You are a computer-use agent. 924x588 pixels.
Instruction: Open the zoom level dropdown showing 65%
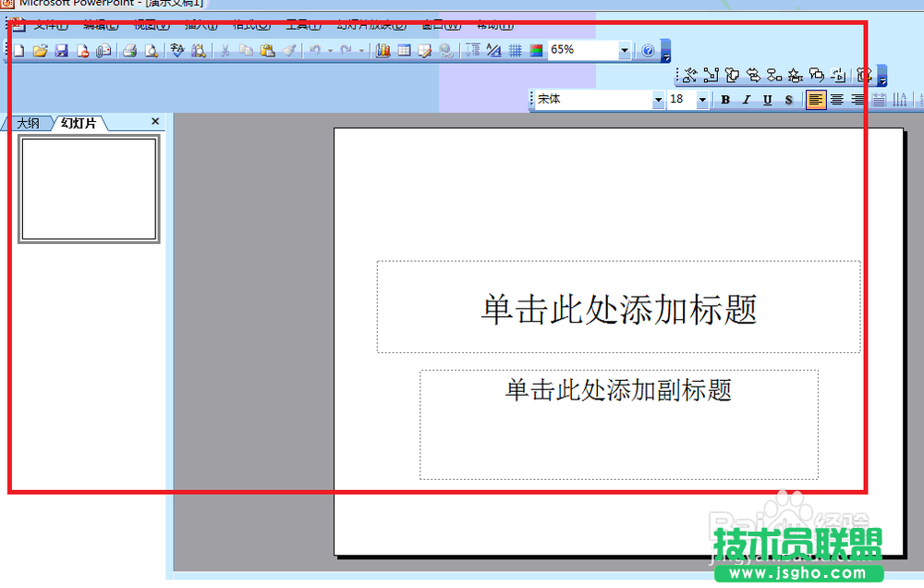point(626,50)
